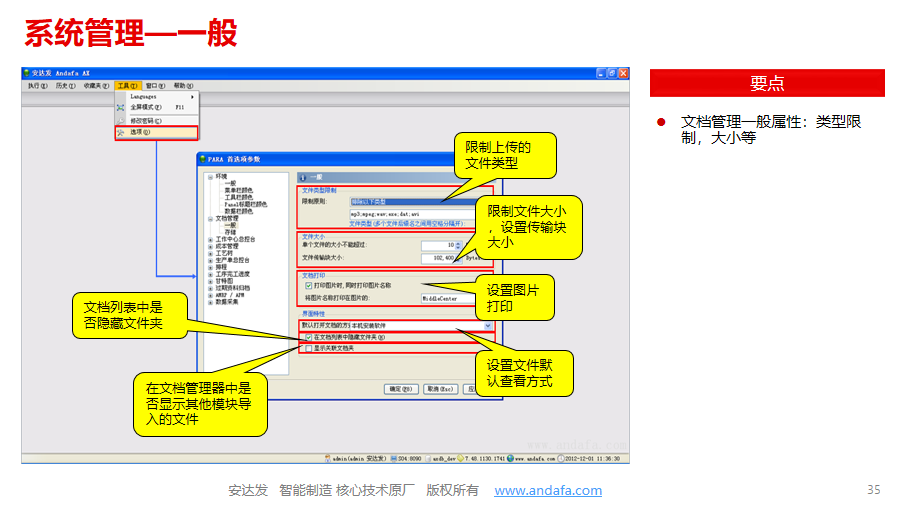This screenshot has height=509, width=907.
Task: Toggle 打印图片时,同时打印图片名称 checkbox
Action: pos(308,285)
